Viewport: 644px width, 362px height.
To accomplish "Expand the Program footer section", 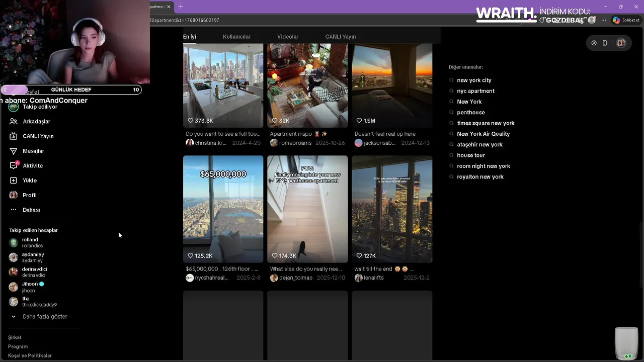I will (18, 347).
